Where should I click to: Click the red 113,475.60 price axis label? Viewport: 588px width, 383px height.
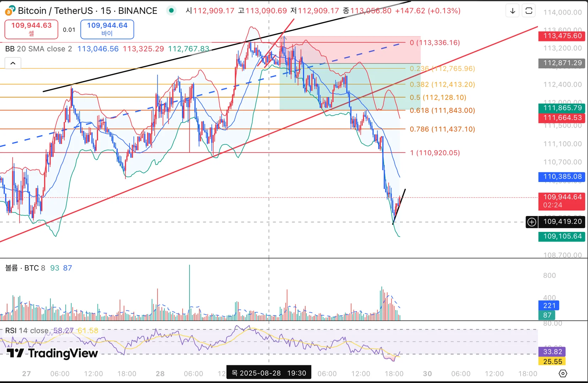coord(562,36)
